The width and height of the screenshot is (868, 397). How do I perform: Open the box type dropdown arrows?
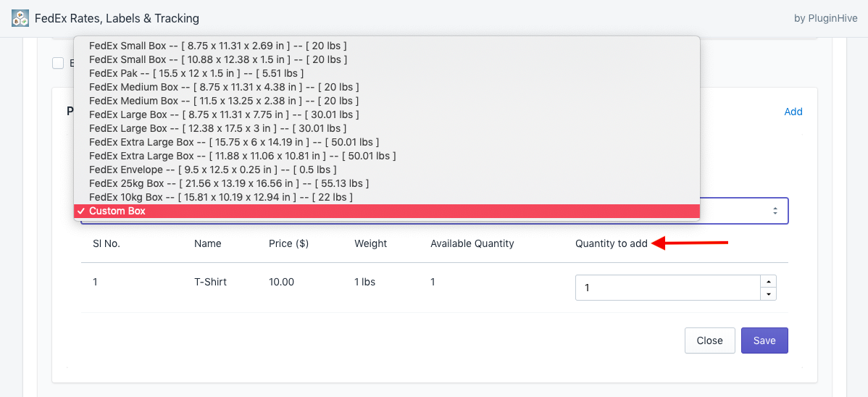pos(775,211)
